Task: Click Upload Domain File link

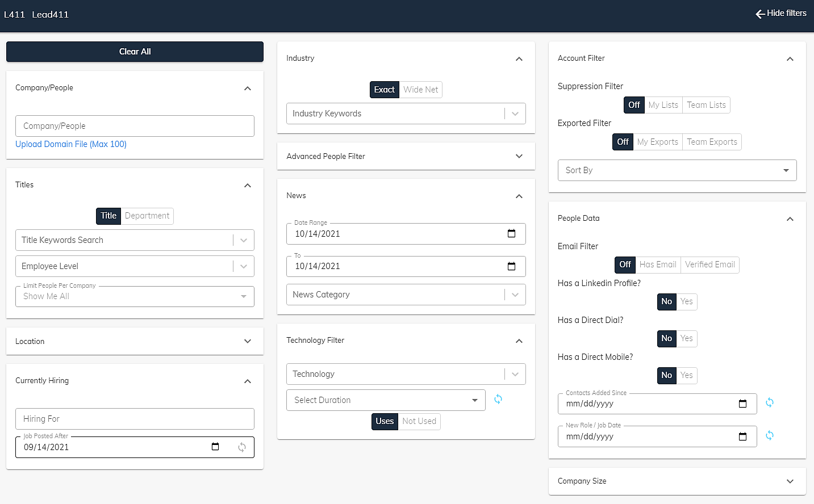Action: (x=71, y=144)
